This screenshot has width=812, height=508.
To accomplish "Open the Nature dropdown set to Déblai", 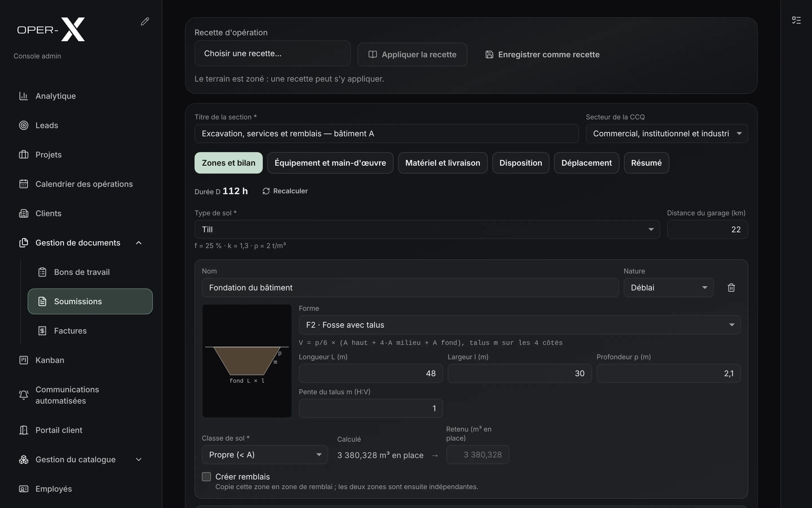I will (668, 288).
